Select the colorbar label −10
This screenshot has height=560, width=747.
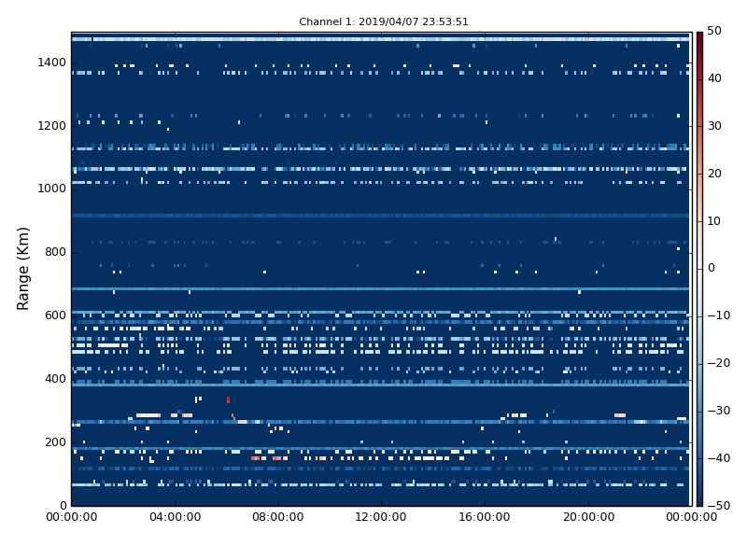pos(718,315)
